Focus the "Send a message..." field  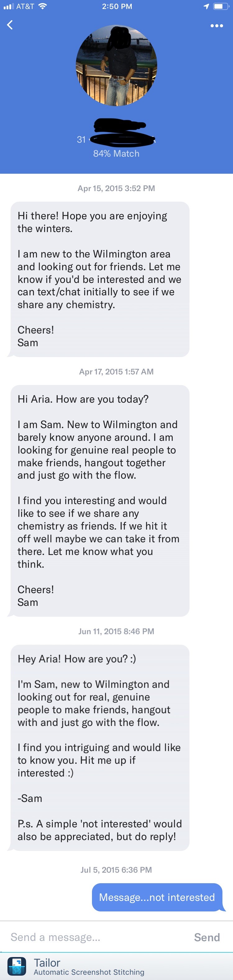tap(95, 937)
